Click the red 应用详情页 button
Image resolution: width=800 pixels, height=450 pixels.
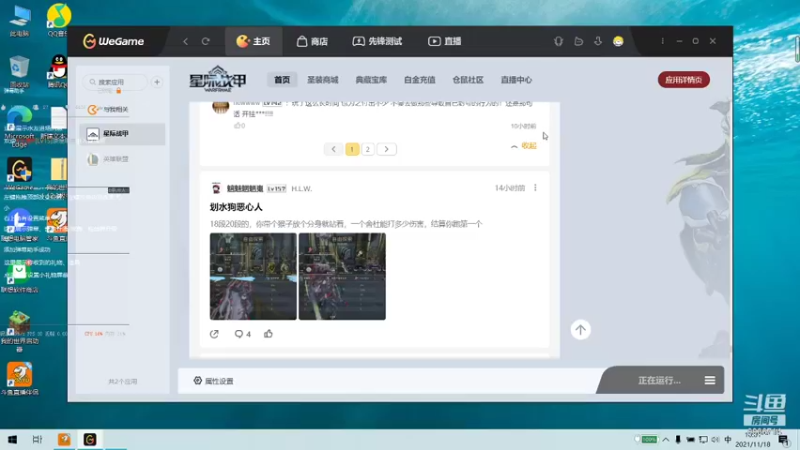pyautogui.click(x=684, y=80)
